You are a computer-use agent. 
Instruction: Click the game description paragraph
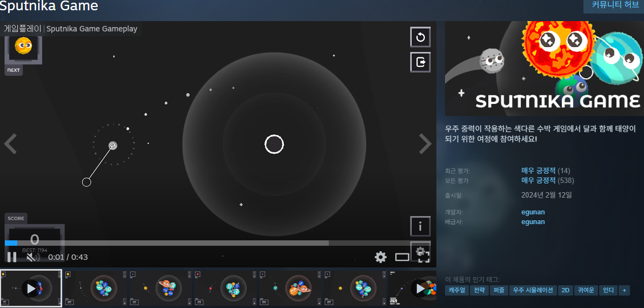click(541, 134)
